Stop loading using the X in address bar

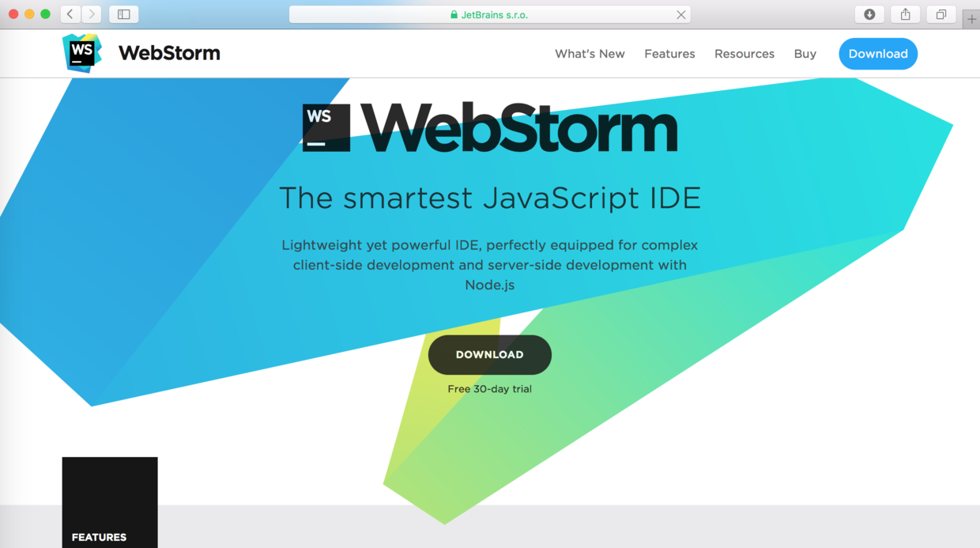[x=680, y=14]
